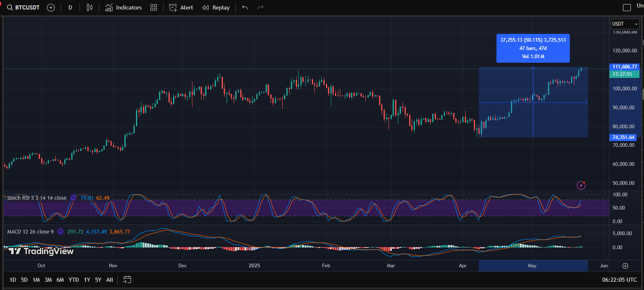Image resolution: width=644 pixels, height=290 pixels.
Task: Select the 5Y date range
Action: pyautogui.click(x=98, y=280)
